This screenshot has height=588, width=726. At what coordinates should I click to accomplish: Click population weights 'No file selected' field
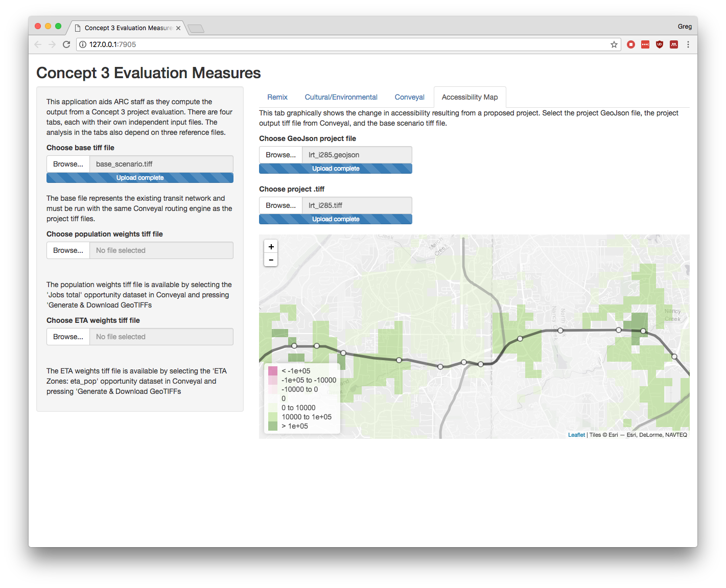tap(161, 250)
